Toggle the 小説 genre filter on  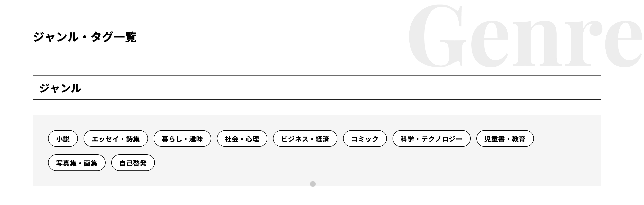point(63,138)
